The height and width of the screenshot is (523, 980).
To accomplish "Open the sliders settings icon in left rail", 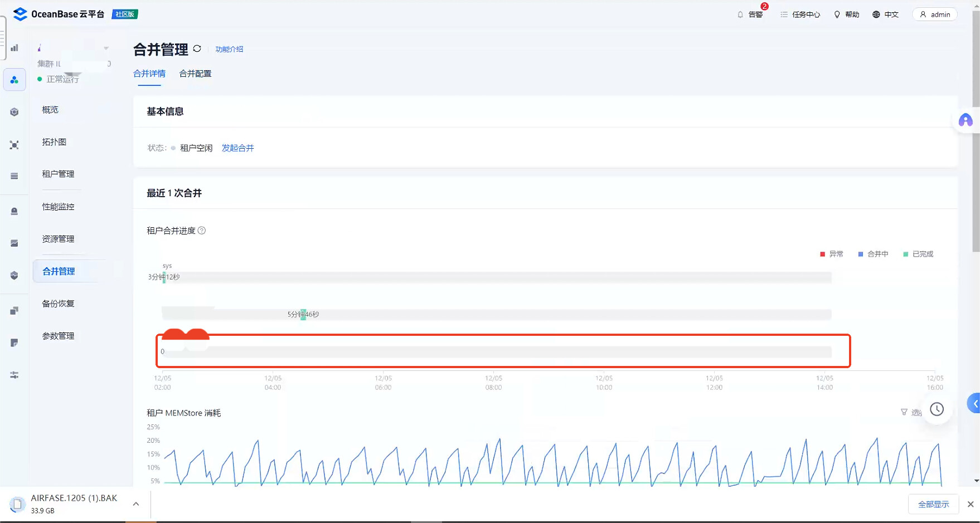I will click(14, 375).
